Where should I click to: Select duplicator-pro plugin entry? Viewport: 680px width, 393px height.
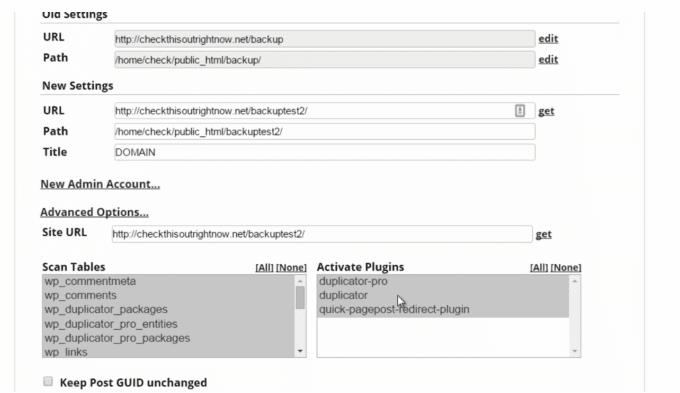pyautogui.click(x=443, y=282)
